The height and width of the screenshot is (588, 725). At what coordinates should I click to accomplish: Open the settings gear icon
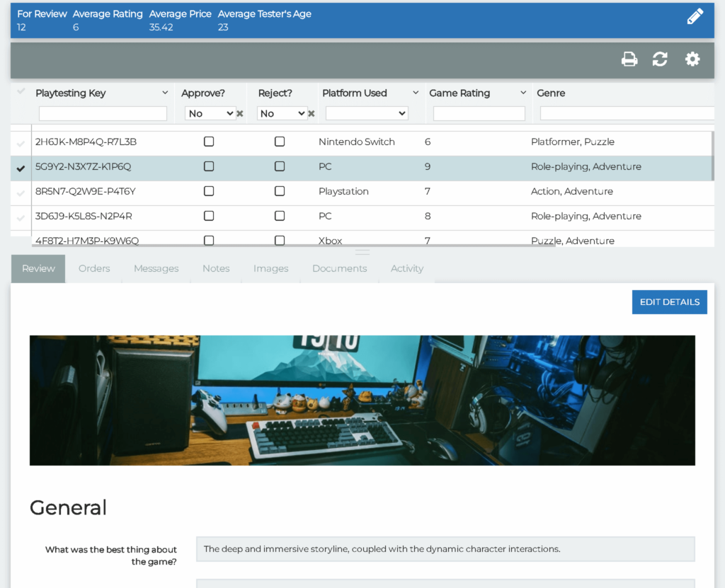point(692,59)
